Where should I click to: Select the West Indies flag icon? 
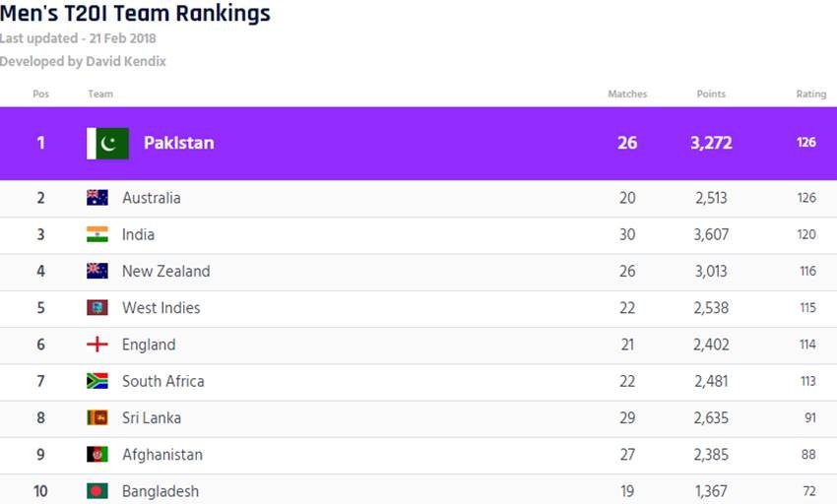97,307
